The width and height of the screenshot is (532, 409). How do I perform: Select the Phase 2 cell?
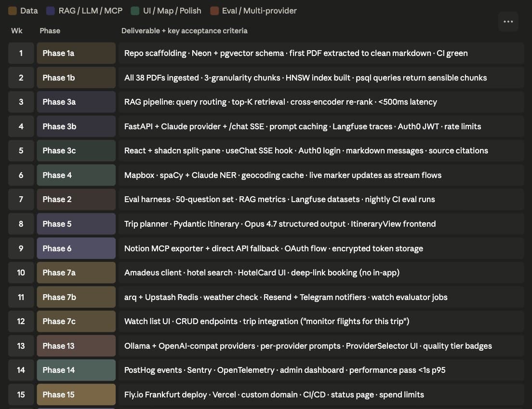(x=76, y=199)
